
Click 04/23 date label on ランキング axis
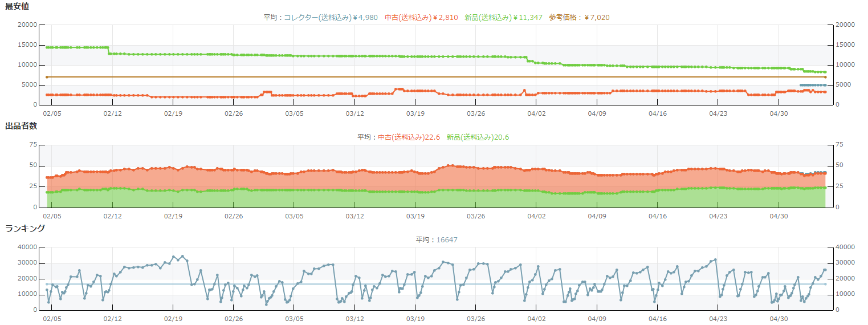pyautogui.click(x=718, y=319)
